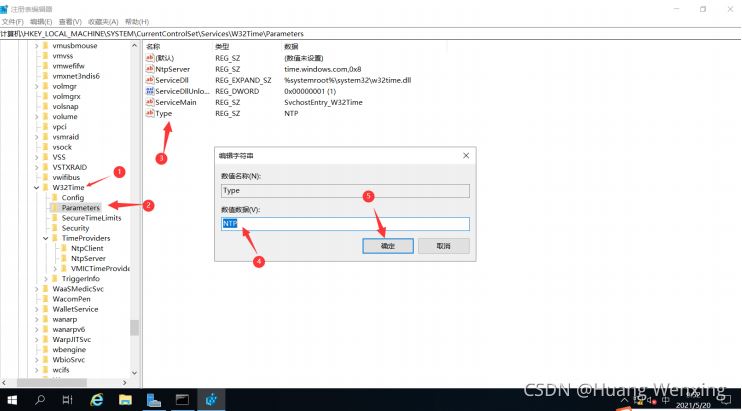742x411 pixels.
Task: Expand the WaaSMedicSvc tree node
Action: pyautogui.click(x=36, y=289)
